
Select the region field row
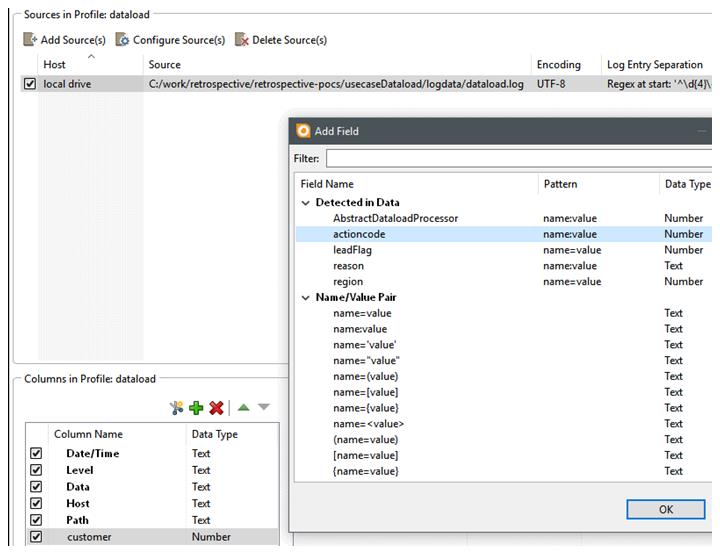(x=504, y=282)
